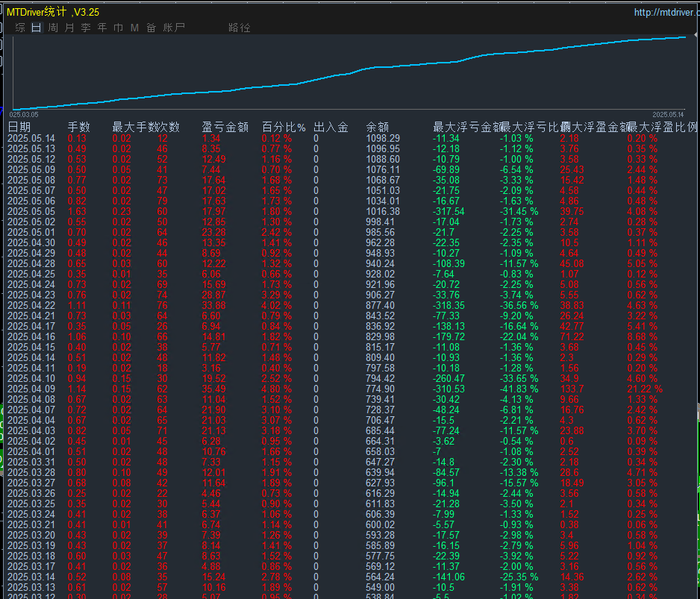Open the 月 monthly statistics tab
700x599 pixels.
pos(69,28)
